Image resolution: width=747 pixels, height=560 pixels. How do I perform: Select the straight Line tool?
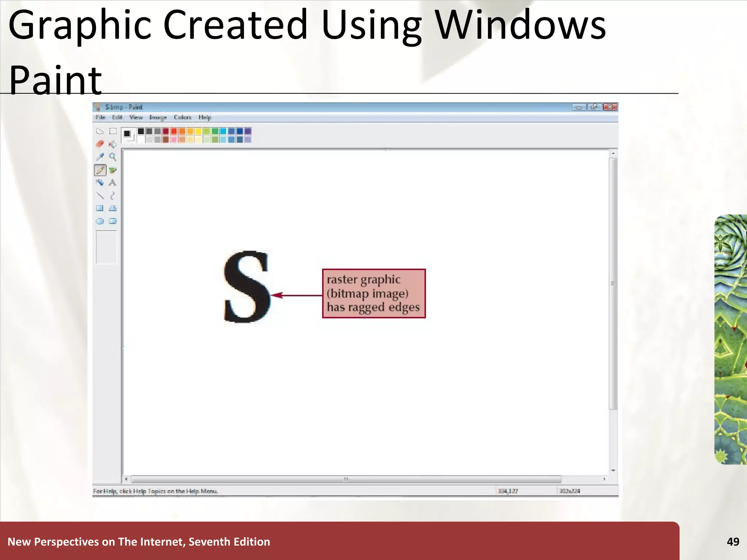point(100,196)
